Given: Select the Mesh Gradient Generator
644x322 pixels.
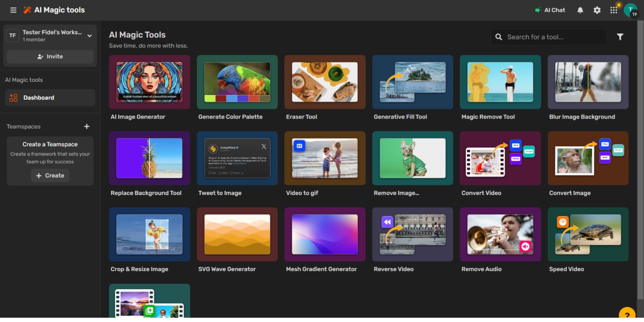Looking at the screenshot, I should (325, 234).
